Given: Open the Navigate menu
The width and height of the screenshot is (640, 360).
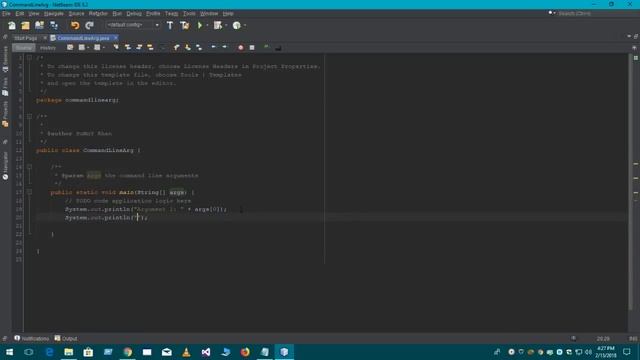Looking at the screenshot, I should 53,13.
